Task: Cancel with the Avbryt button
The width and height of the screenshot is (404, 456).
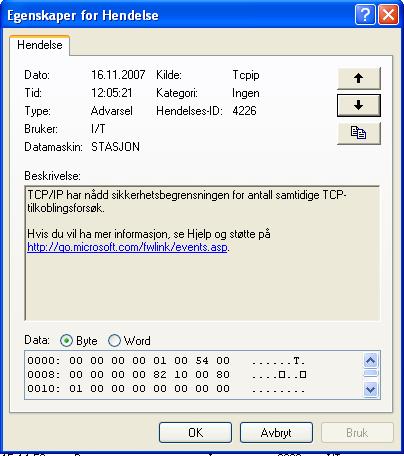Action: [x=276, y=433]
